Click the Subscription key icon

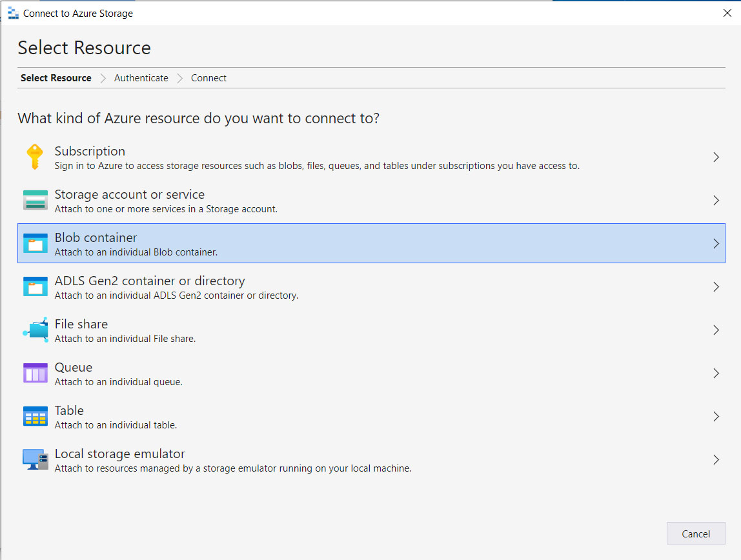(x=35, y=157)
